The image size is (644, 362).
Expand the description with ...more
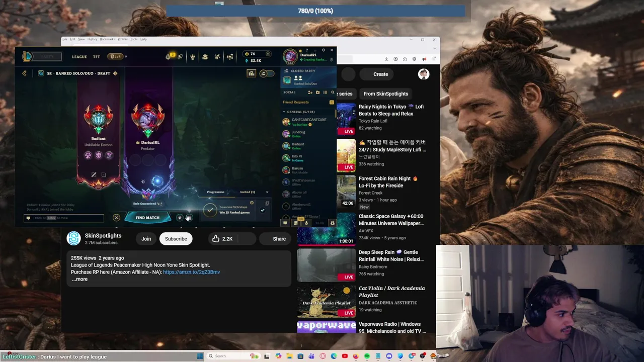point(79,279)
